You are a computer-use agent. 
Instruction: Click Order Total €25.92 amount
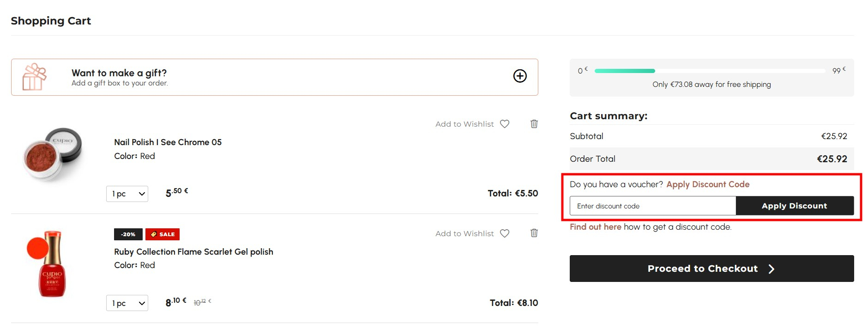(x=832, y=159)
